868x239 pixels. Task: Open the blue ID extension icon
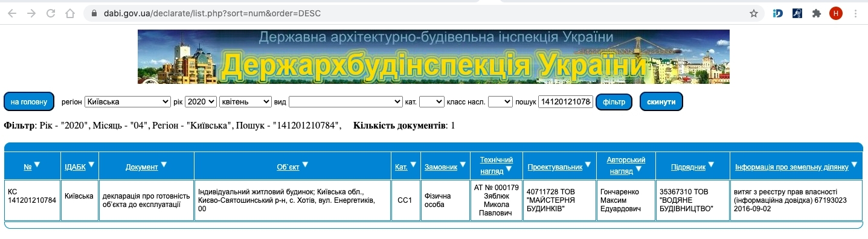[x=778, y=13]
